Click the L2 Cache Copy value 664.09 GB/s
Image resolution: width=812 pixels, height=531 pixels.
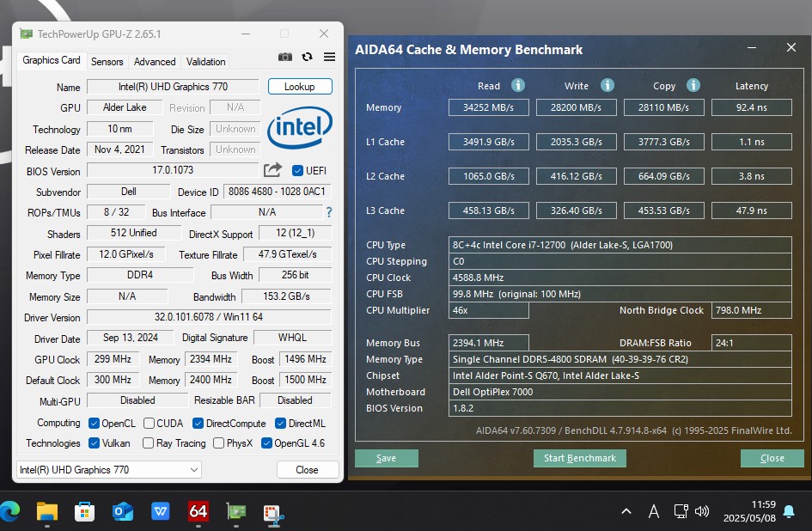(664, 176)
